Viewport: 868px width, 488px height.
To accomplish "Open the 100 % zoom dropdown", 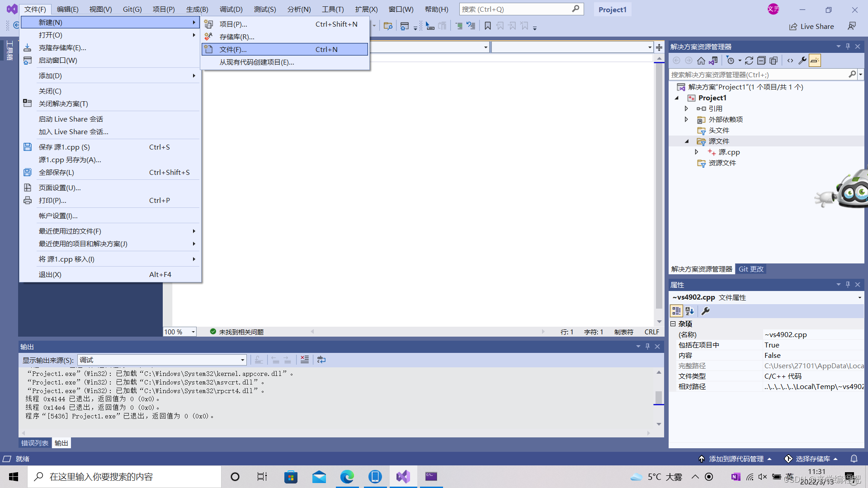I will click(193, 332).
